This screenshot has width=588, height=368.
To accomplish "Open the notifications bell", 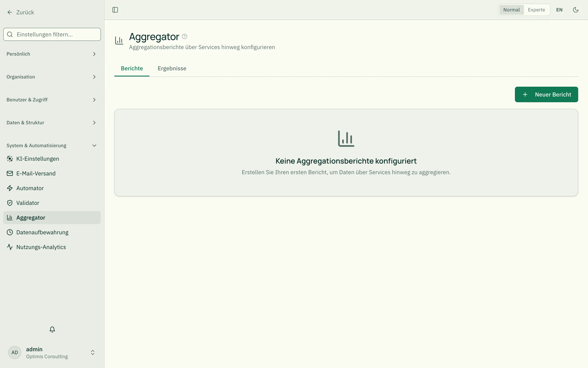I will click(x=52, y=329).
